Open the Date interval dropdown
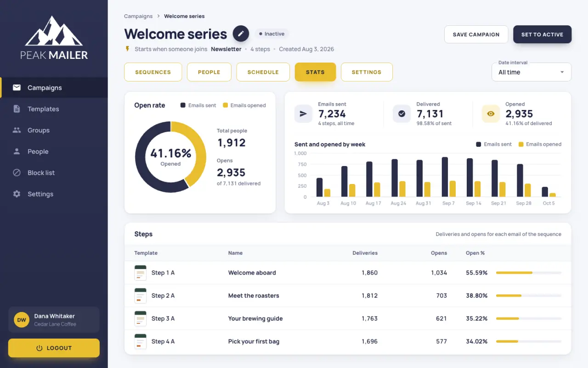The width and height of the screenshot is (588, 368). click(x=531, y=72)
